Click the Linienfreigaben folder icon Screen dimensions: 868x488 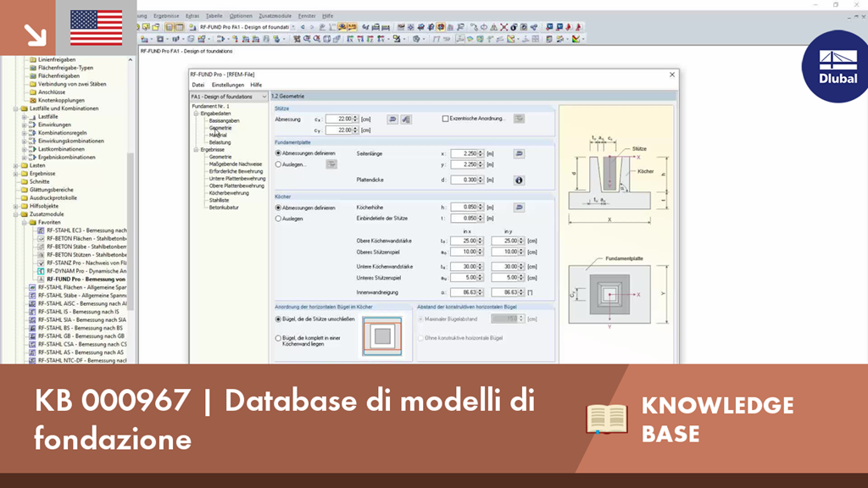[33, 59]
